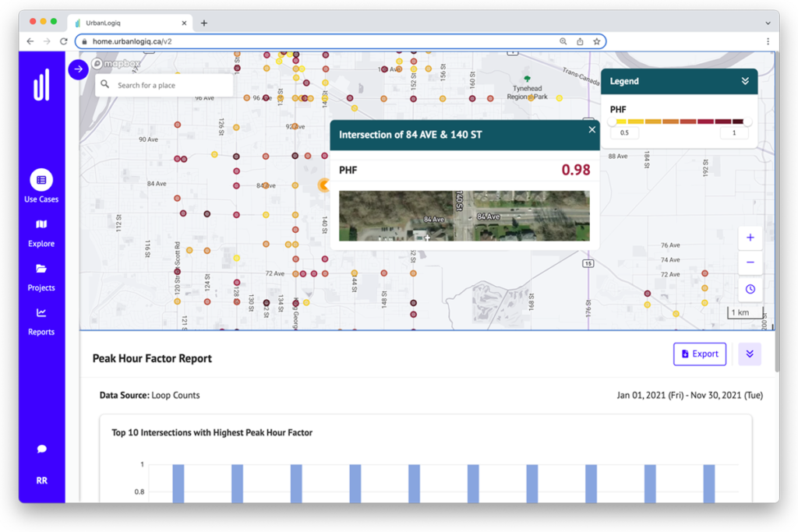The width and height of the screenshot is (798, 532).
Task: Open a new browser tab
Action: point(204,23)
